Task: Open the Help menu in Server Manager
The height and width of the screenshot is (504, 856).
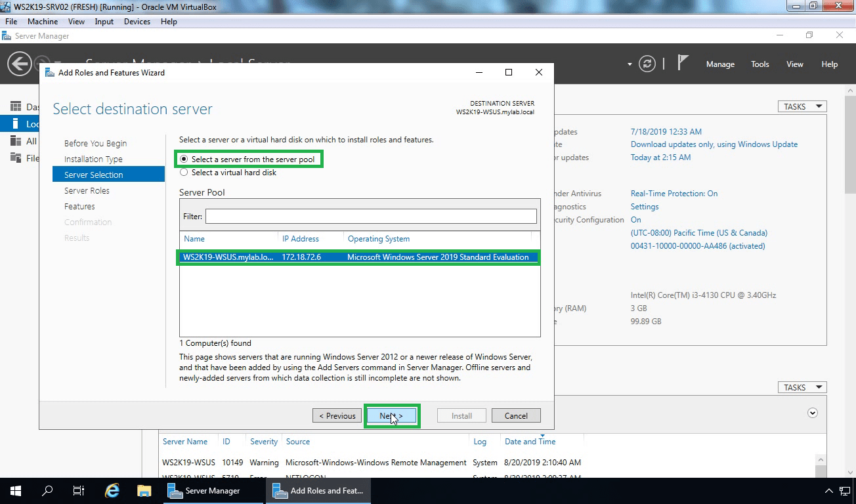Action: pos(830,64)
